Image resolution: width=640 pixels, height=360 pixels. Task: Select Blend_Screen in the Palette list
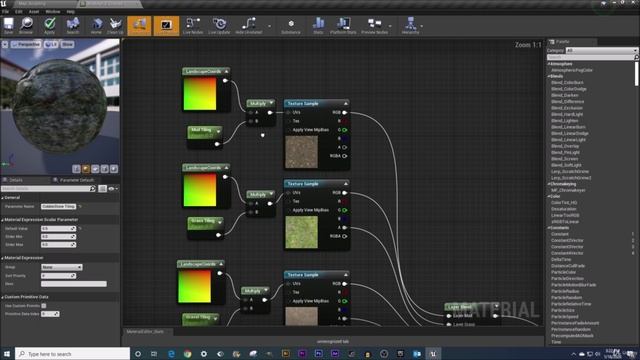pyautogui.click(x=564, y=159)
